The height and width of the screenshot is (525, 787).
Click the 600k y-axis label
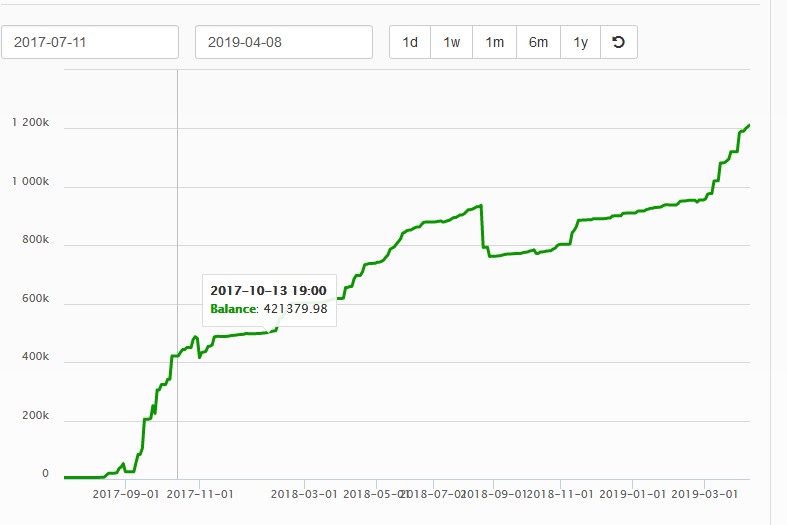(35, 299)
